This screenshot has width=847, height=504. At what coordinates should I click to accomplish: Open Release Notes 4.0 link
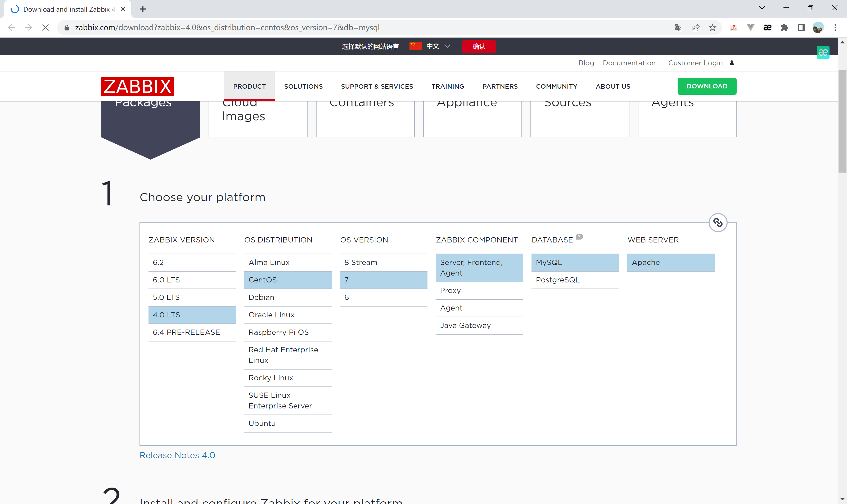coord(177,455)
